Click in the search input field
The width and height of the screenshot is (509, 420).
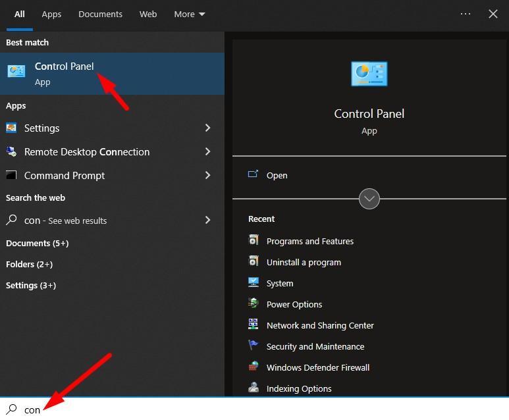[x=254, y=409]
